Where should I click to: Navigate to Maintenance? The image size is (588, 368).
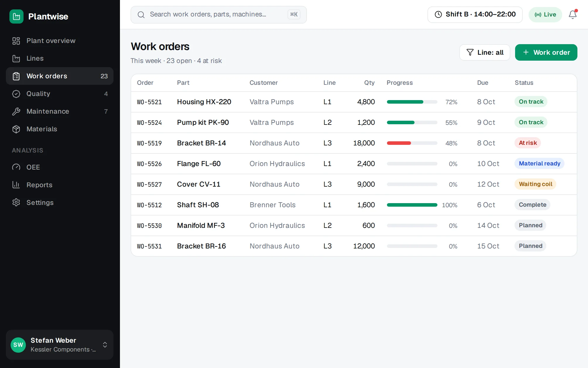tap(60, 111)
